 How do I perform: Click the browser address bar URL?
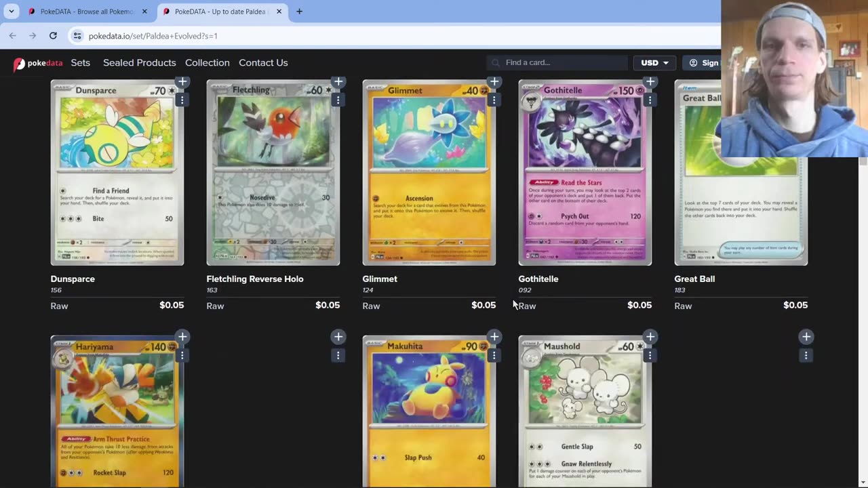[x=153, y=36]
